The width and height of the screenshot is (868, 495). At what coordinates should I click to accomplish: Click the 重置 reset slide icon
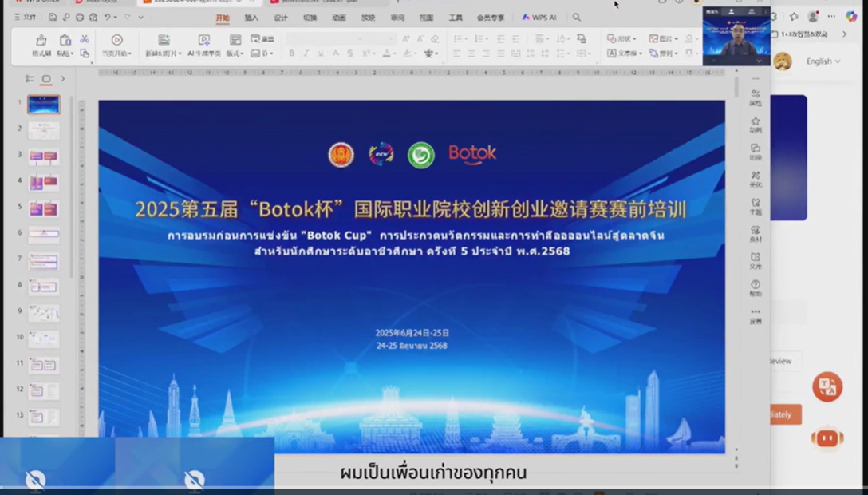262,39
